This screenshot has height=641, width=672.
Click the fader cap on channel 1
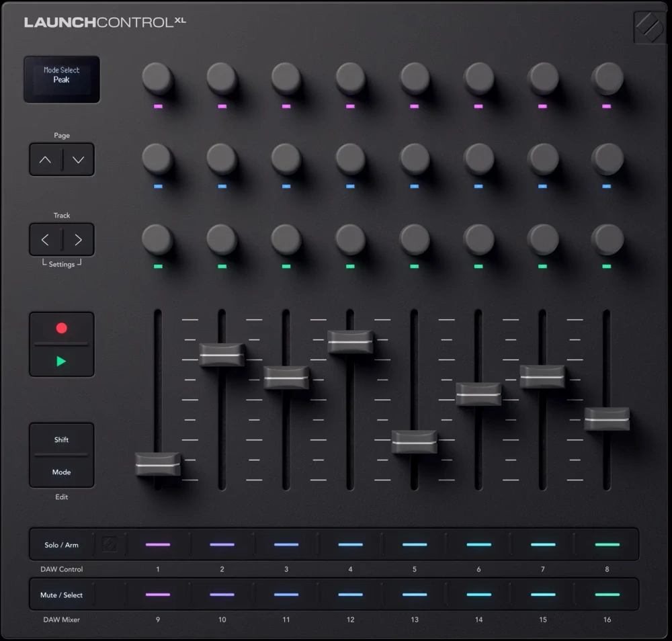[x=158, y=464]
